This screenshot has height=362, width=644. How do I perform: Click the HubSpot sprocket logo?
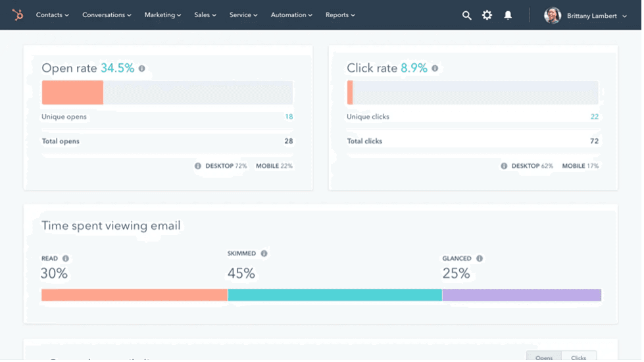(18, 14)
